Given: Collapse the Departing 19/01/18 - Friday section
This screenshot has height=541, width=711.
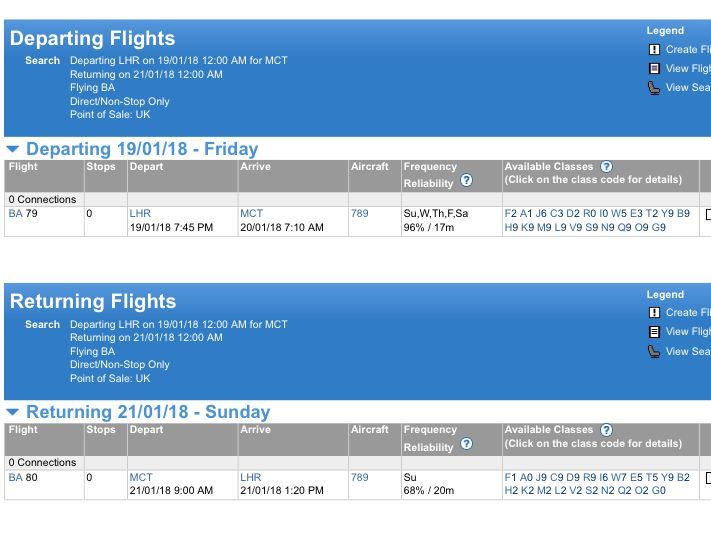Looking at the screenshot, I should (13, 149).
